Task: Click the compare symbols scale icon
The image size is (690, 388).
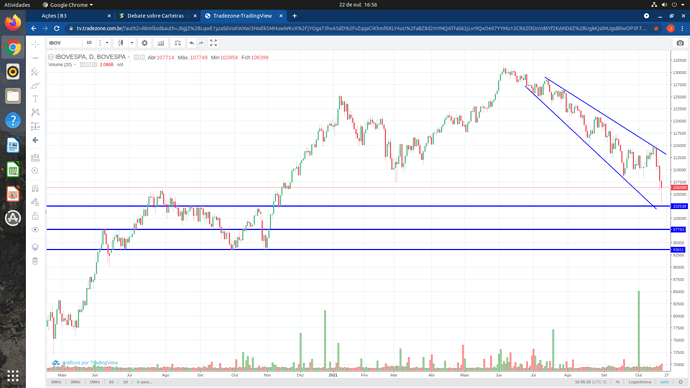Action: [177, 43]
